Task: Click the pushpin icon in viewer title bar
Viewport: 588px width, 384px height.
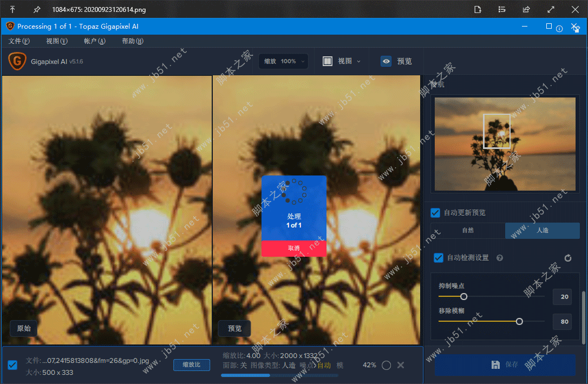Action: [36, 9]
